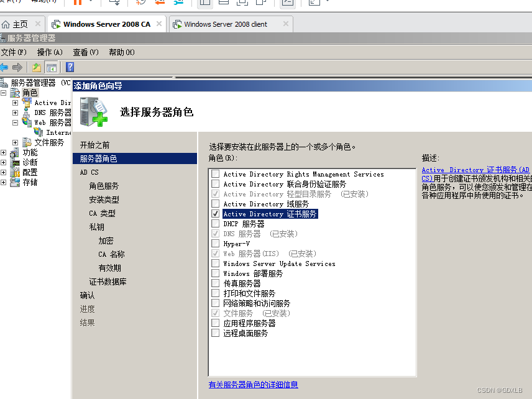
Task: Expand the 文件服务 tree node
Action: (16, 142)
